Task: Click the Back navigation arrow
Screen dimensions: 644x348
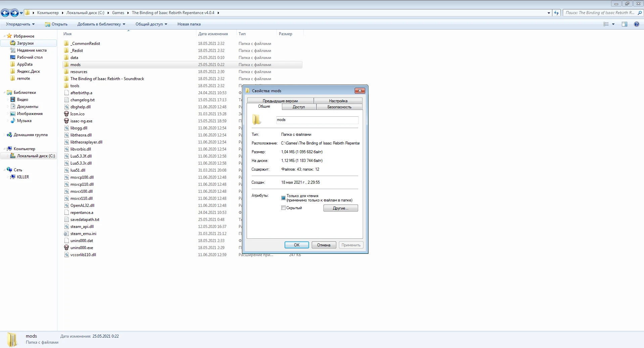Action: (5, 13)
